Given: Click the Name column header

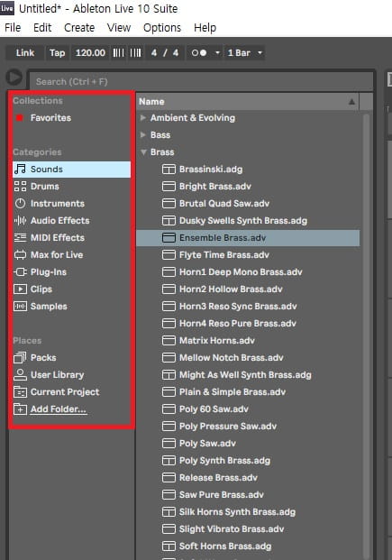Looking at the screenshot, I should [248, 102].
